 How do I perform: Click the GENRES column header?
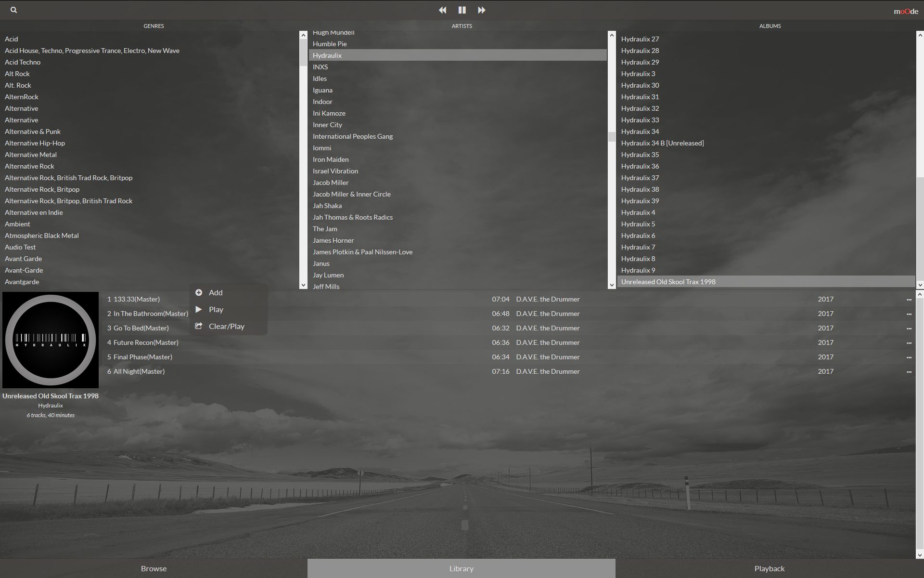click(154, 26)
